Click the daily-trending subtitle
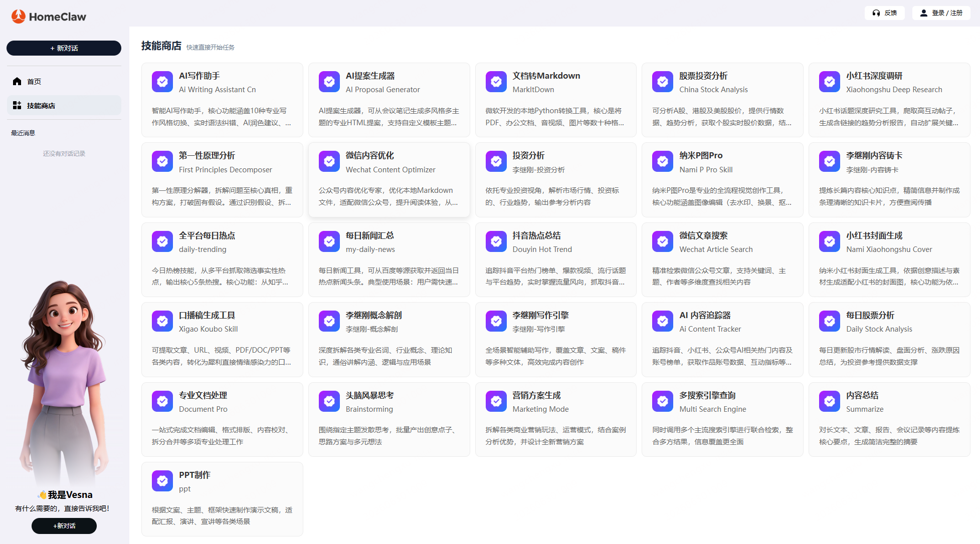Image resolution: width=980 pixels, height=544 pixels. click(203, 249)
